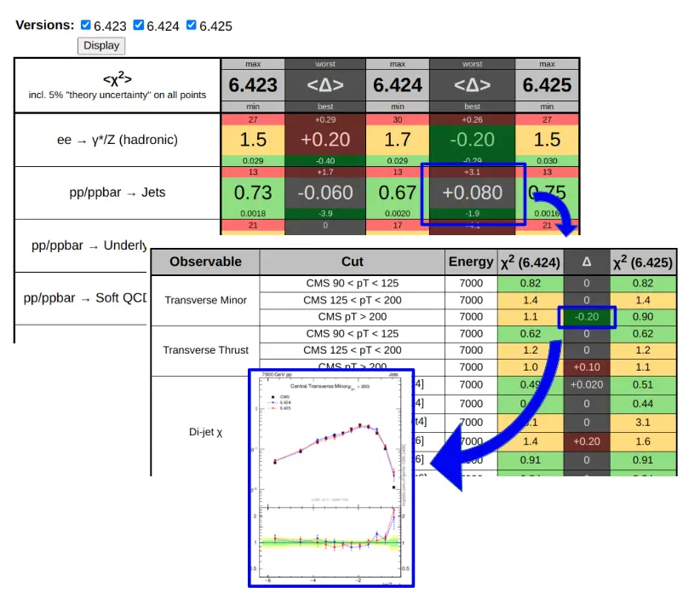Click the +0.20 delta for ee hadronic

tap(325, 140)
